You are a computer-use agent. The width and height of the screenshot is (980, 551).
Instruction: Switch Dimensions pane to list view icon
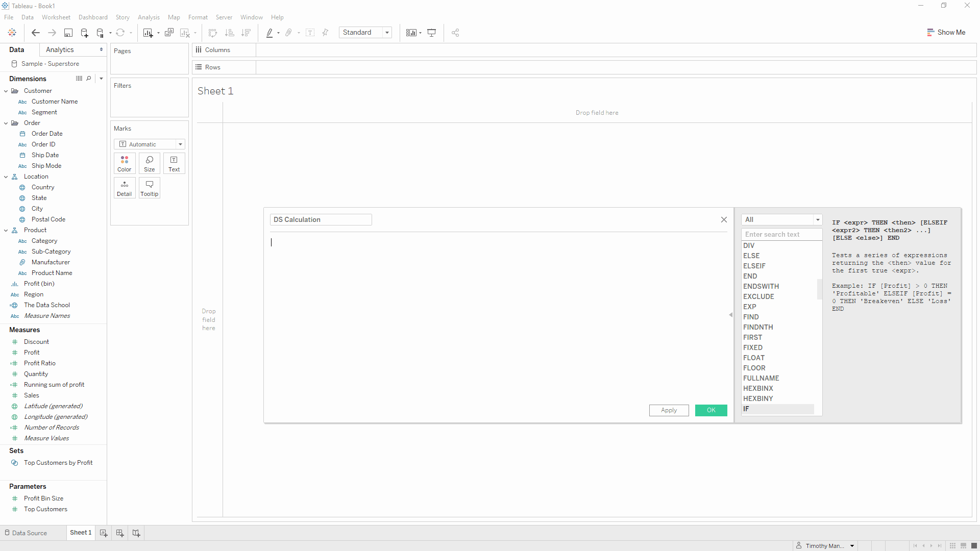click(79, 79)
